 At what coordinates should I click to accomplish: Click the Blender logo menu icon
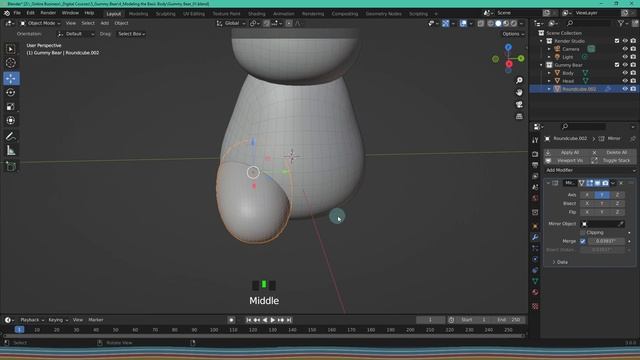point(7,13)
